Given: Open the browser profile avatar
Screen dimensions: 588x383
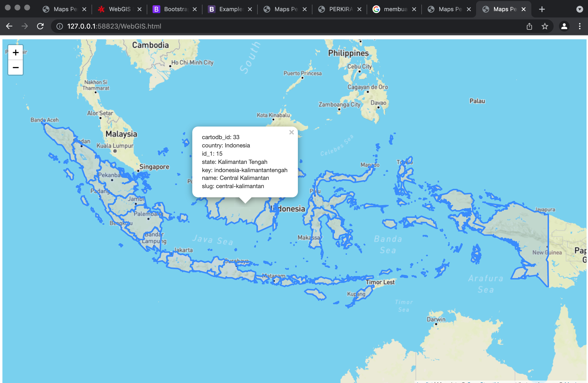Looking at the screenshot, I should (564, 26).
